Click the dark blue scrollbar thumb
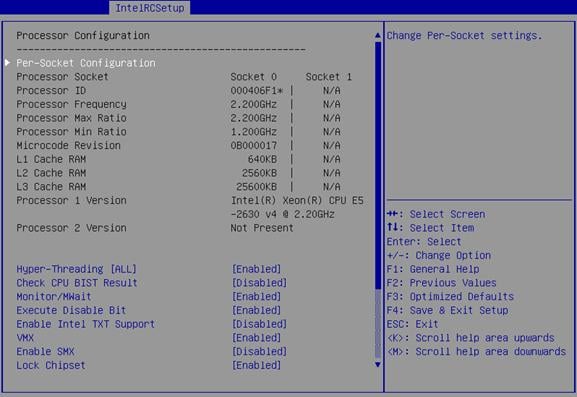This screenshot has height=397, width=577. click(x=378, y=166)
